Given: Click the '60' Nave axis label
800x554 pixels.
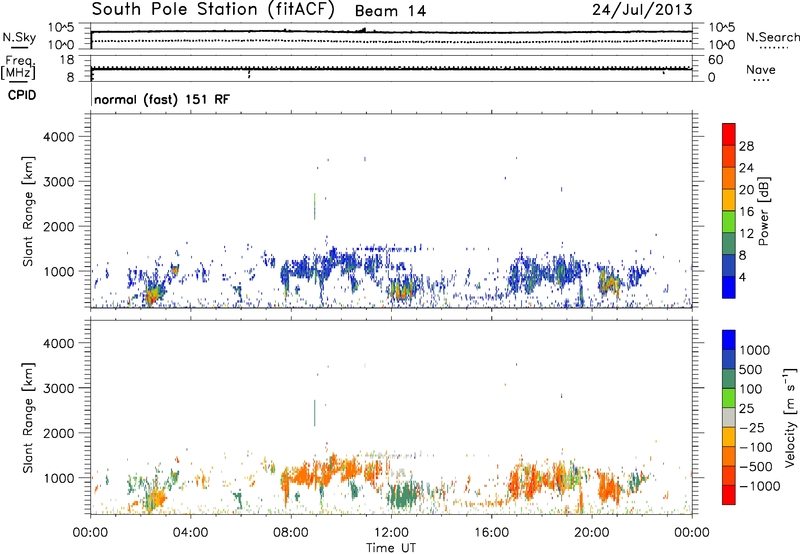Looking at the screenshot, I should [716, 60].
